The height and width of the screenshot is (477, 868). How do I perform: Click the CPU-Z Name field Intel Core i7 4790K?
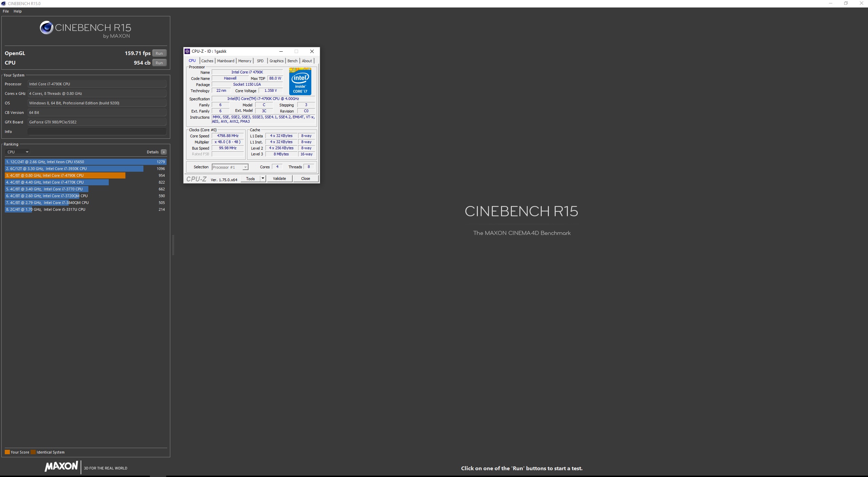(247, 72)
